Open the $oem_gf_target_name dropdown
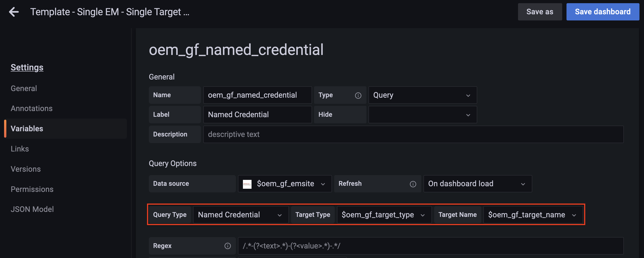This screenshot has height=258, width=644. pos(533,215)
